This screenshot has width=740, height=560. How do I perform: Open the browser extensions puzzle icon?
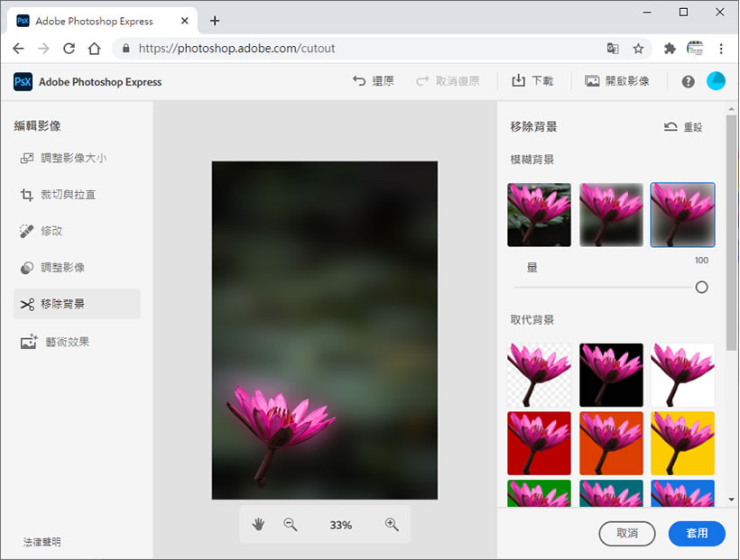tap(670, 48)
